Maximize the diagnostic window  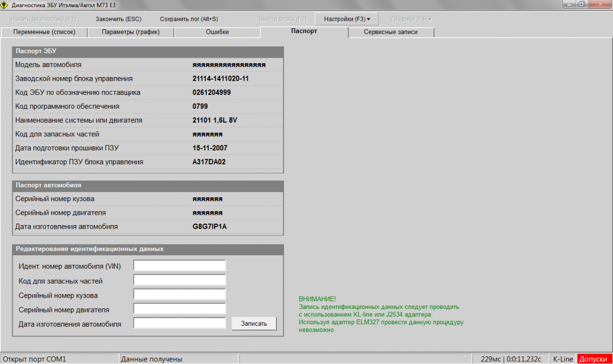point(582,5)
